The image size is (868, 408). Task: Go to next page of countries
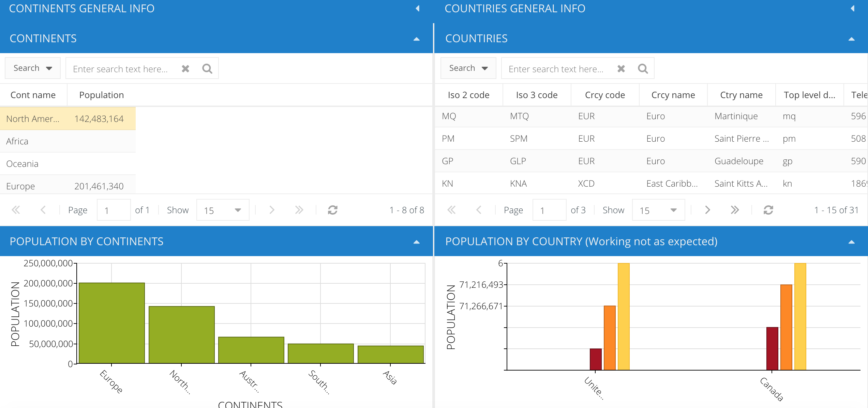[x=707, y=210]
